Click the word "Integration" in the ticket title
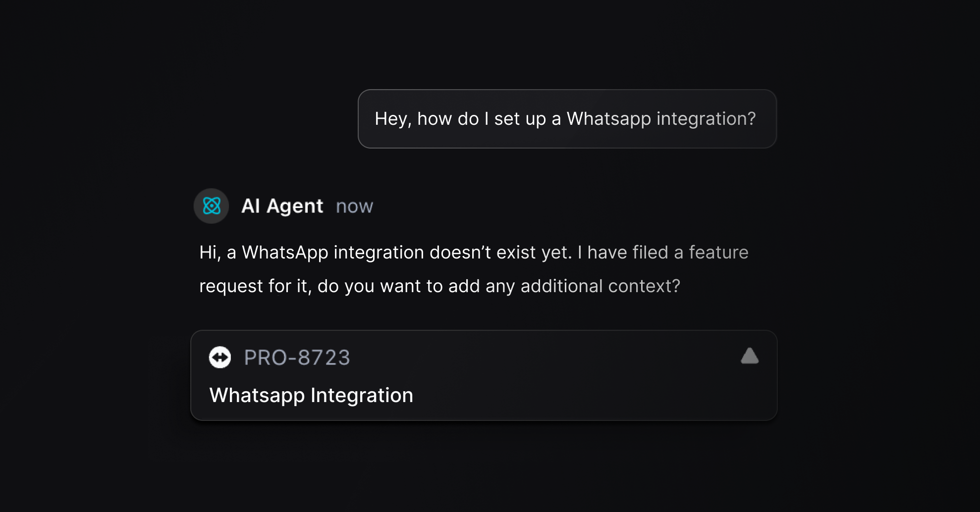This screenshot has width=980, height=512. tap(362, 395)
